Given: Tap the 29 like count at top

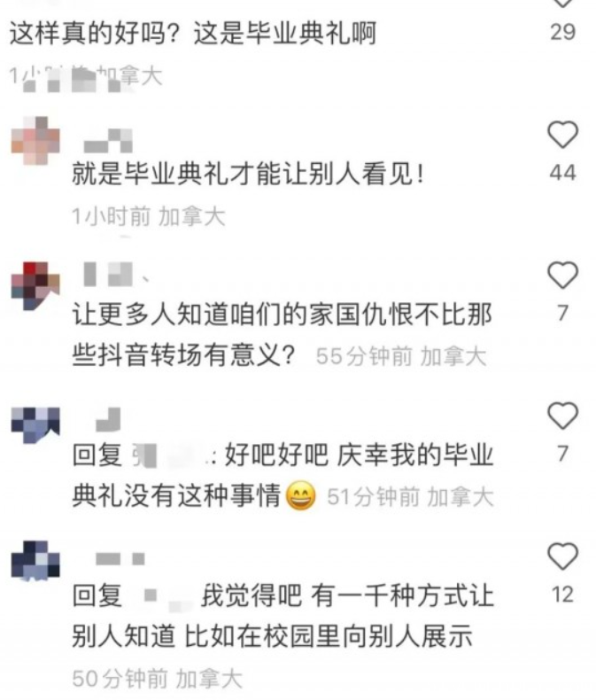Looking at the screenshot, I should (x=562, y=32).
